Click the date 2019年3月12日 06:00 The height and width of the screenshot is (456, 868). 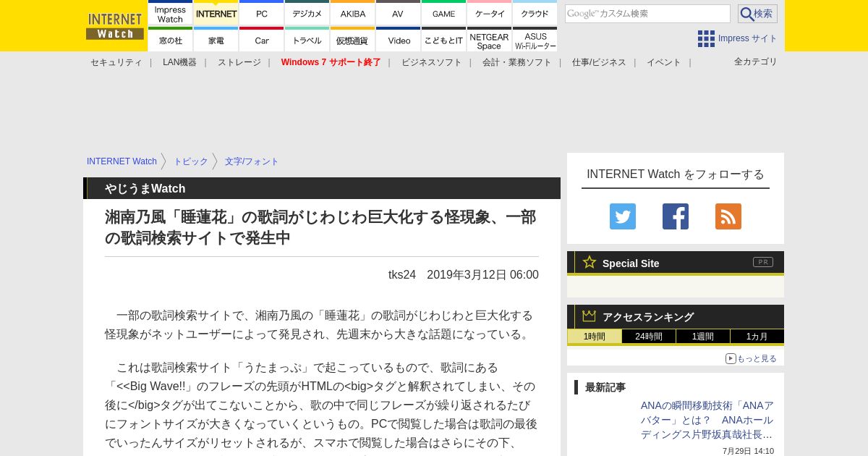tap(482, 274)
